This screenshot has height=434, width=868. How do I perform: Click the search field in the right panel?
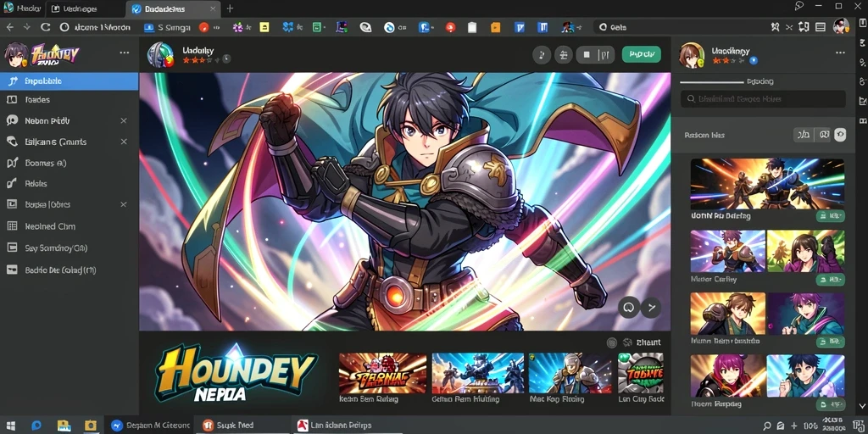tap(763, 99)
